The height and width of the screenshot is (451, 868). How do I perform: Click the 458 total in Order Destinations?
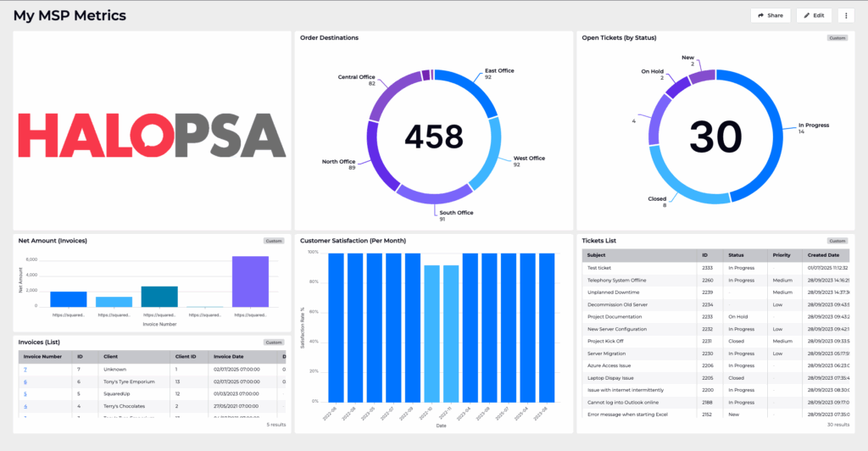pyautogui.click(x=434, y=136)
